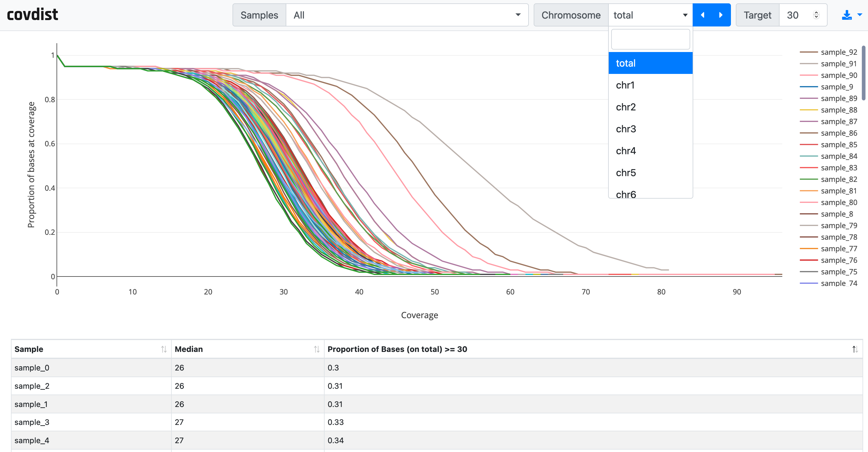Click the next chromosome arrow

721,15
